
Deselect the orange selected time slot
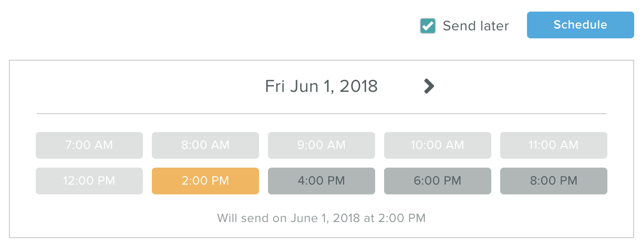pyautogui.click(x=205, y=181)
